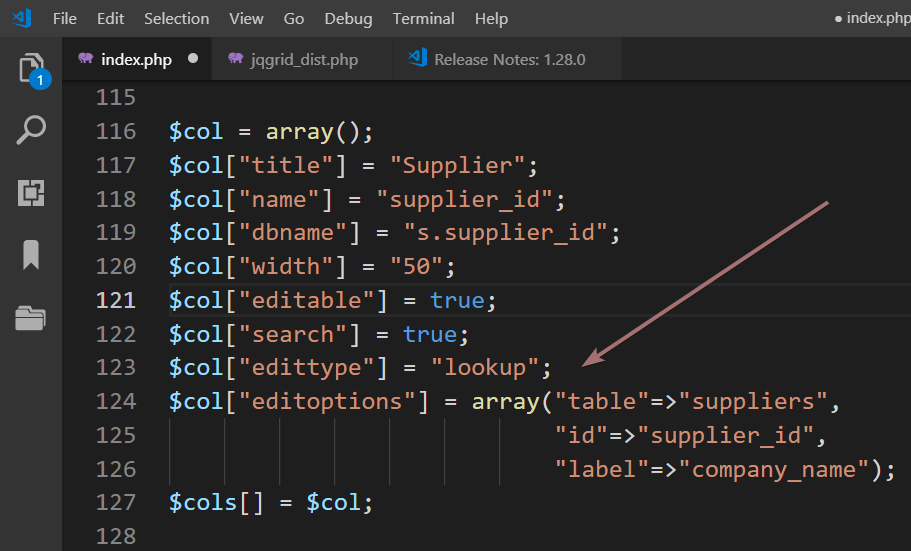Open the Extensions view icon
Image resolution: width=911 pixels, height=551 pixels.
[31, 193]
